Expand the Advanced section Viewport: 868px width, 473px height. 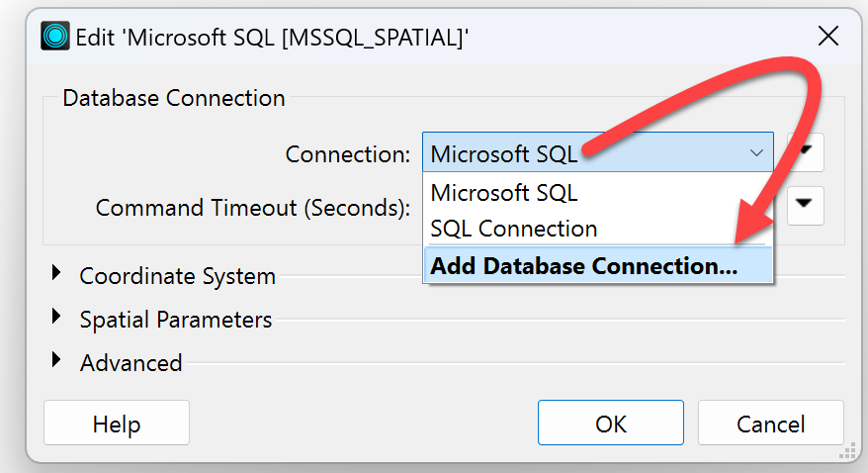(56, 359)
